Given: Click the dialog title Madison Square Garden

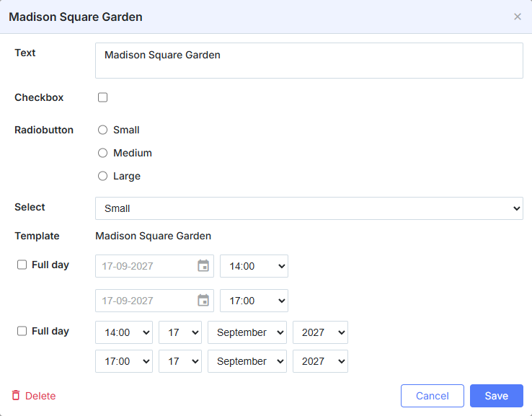Looking at the screenshot, I should 75,17.
